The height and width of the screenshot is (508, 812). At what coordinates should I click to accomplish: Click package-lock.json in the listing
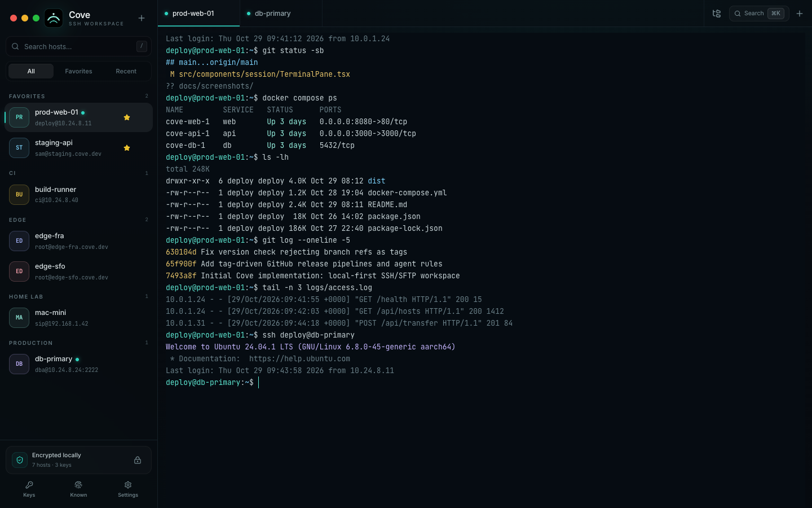click(x=405, y=229)
